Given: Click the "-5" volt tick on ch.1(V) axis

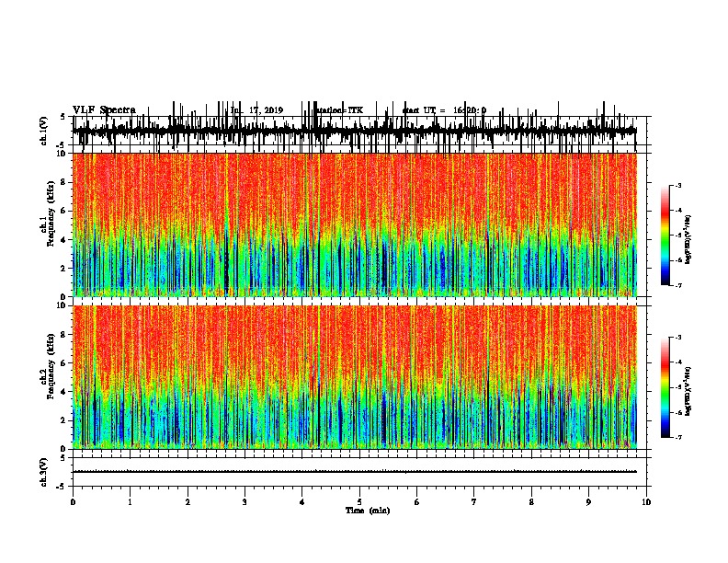Looking at the screenshot, I should point(62,145).
